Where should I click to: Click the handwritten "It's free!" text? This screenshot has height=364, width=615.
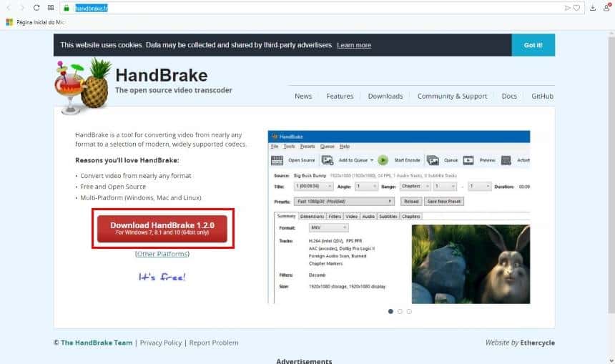(x=162, y=277)
